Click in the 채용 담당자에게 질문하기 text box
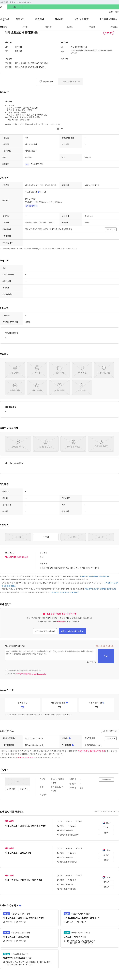Screen dimensions: 119x980 point(50,655)
